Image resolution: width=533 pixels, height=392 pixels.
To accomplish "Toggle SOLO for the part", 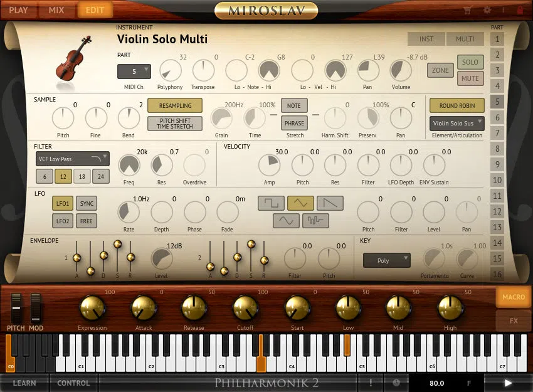I will coord(470,62).
